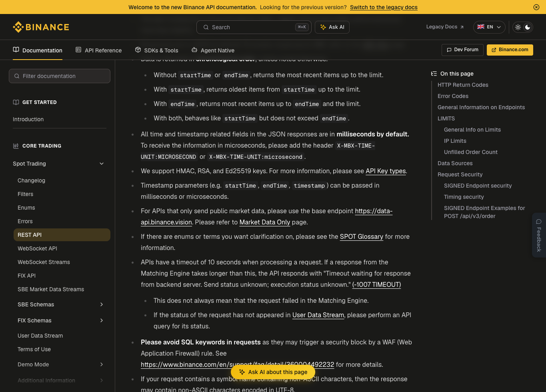Jump to IP Limits section
Screen dimensions: 546x392
click(x=455, y=141)
